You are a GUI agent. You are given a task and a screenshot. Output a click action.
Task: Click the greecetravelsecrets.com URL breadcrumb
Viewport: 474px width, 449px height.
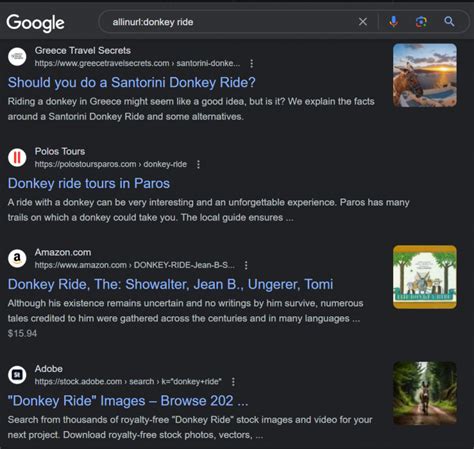click(137, 63)
